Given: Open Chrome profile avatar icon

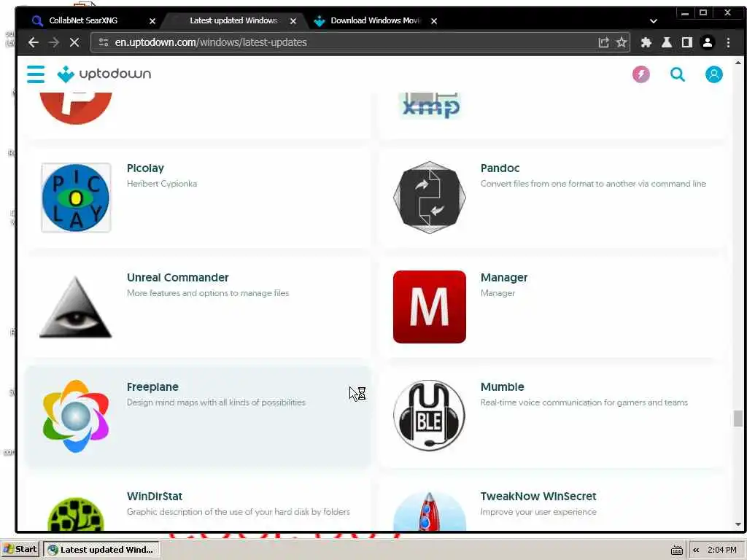Looking at the screenshot, I should tap(708, 42).
